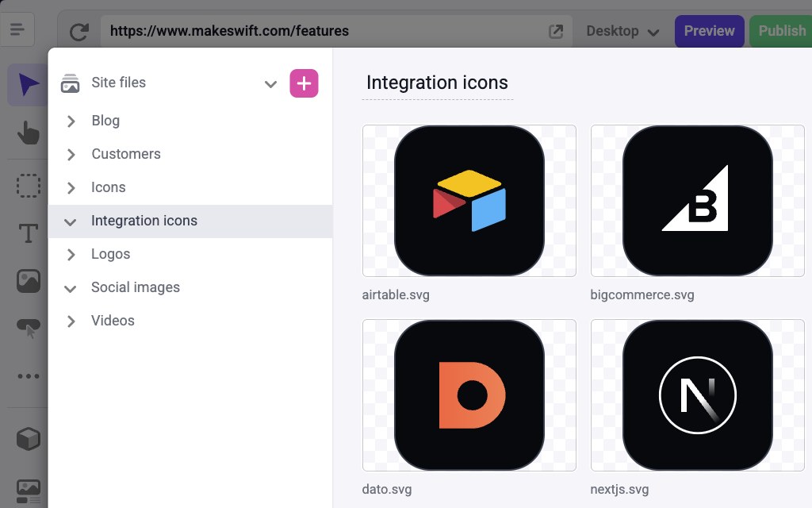Screen dimensions: 812x508
Task: Open the image layout icon at sidebar bottom
Action: point(28,491)
